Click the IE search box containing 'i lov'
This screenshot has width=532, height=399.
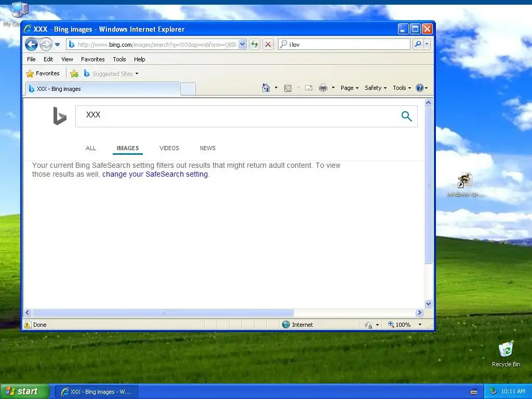pyautogui.click(x=344, y=44)
